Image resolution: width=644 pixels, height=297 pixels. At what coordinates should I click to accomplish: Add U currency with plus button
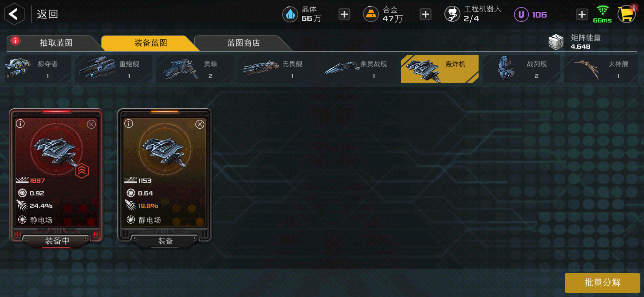[x=582, y=15]
